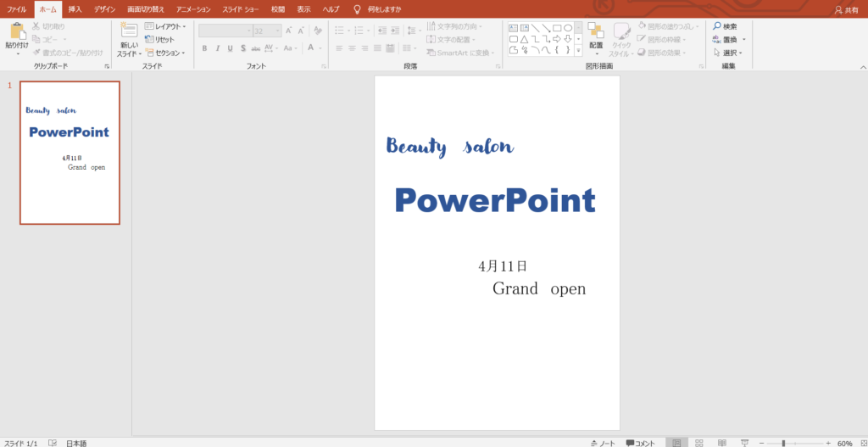Open the Replace (置換) dropdown arrow

click(744, 39)
